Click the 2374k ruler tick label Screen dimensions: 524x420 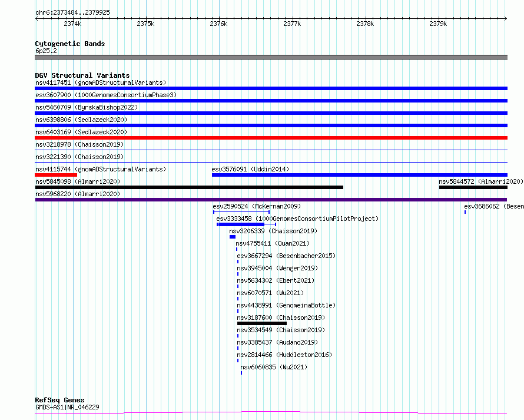coord(72,24)
